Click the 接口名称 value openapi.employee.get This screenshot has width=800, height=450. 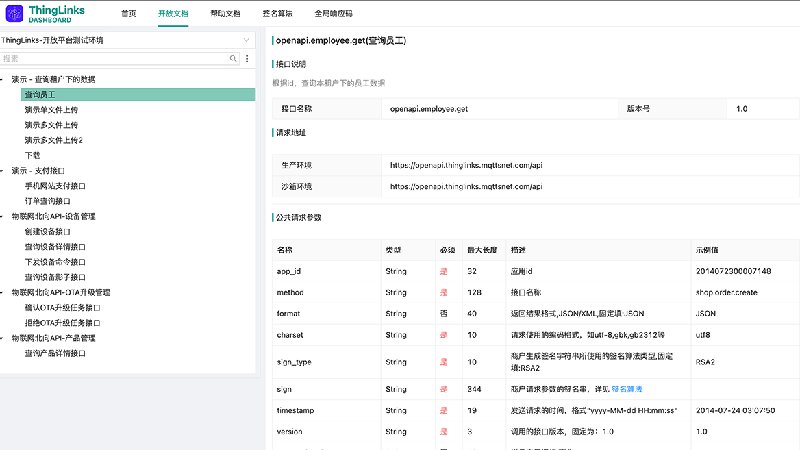click(x=429, y=109)
